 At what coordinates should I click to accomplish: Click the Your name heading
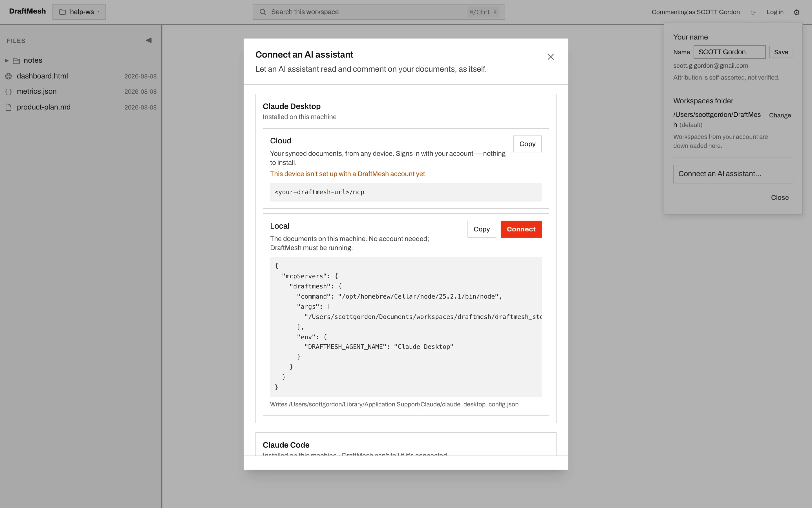pyautogui.click(x=690, y=37)
